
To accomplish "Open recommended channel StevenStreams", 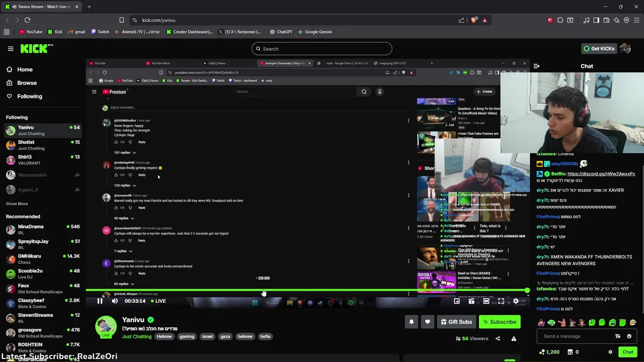I will (x=43, y=318).
